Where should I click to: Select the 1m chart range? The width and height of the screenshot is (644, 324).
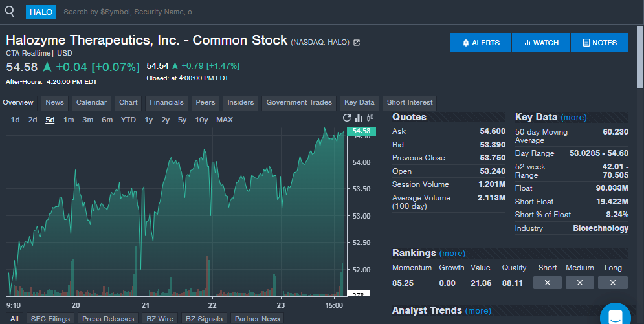[x=69, y=120]
